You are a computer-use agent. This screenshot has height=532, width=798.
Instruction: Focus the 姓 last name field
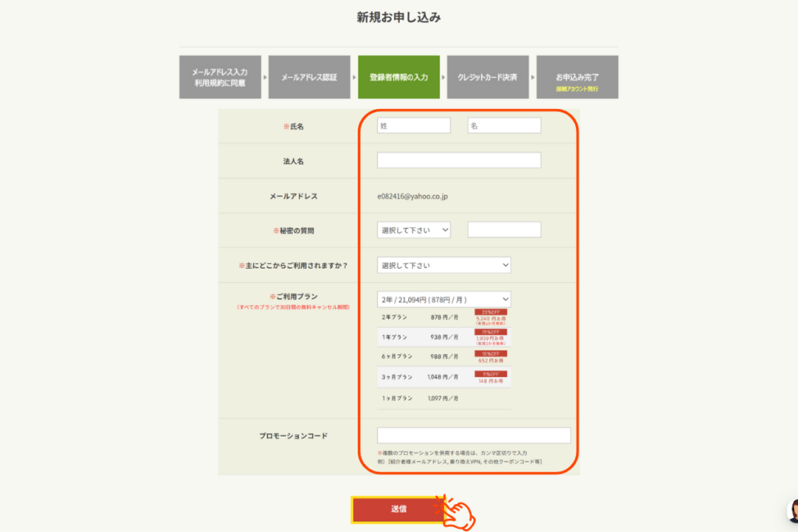(414, 125)
